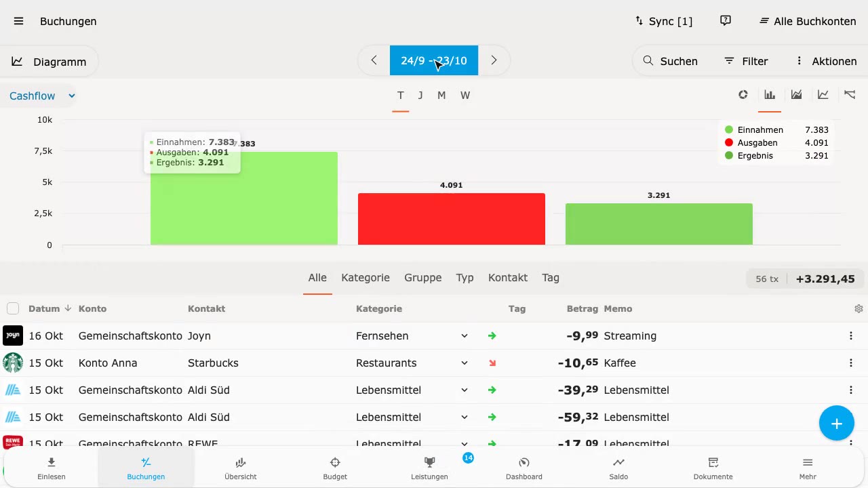Click the Joyn logo icon
The height and width of the screenshot is (488, 868).
[x=13, y=335]
